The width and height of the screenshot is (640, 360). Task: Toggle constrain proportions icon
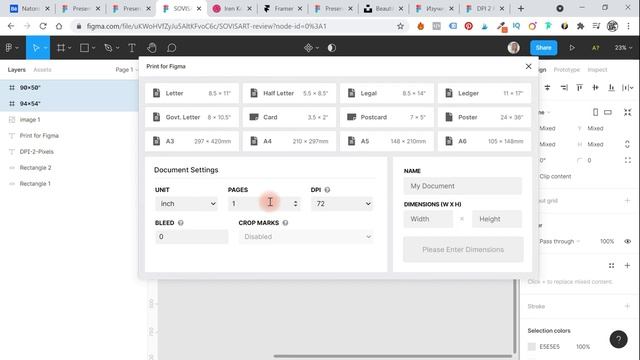click(x=627, y=144)
